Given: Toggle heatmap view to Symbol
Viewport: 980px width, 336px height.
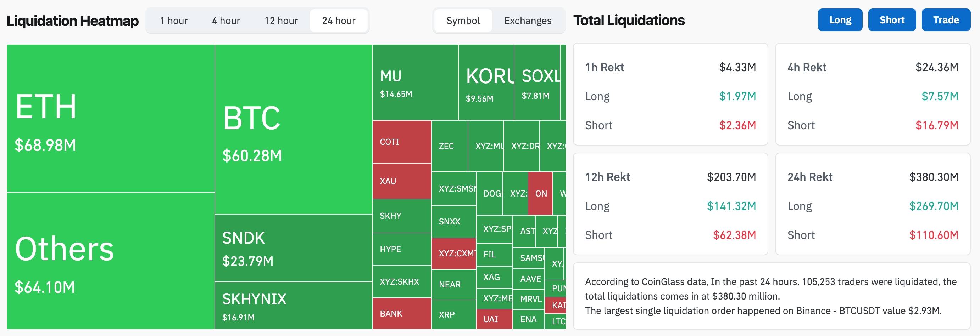Looking at the screenshot, I should 463,21.
